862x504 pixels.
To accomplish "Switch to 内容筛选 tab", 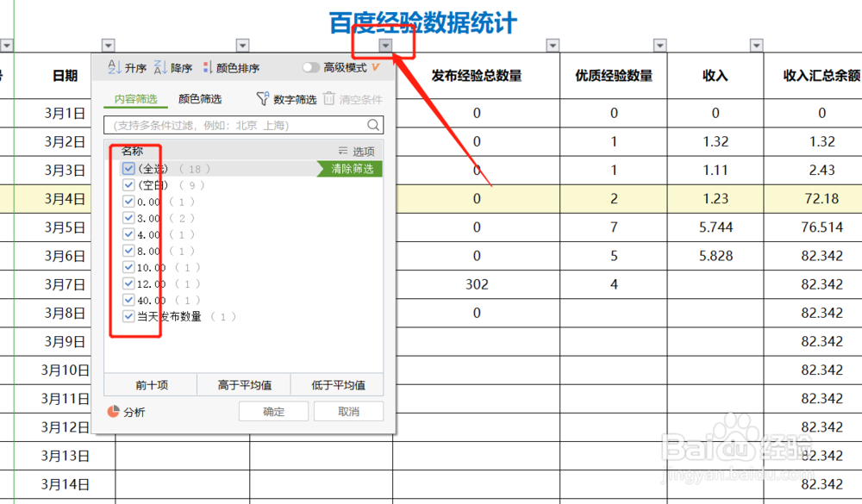I will point(136,99).
